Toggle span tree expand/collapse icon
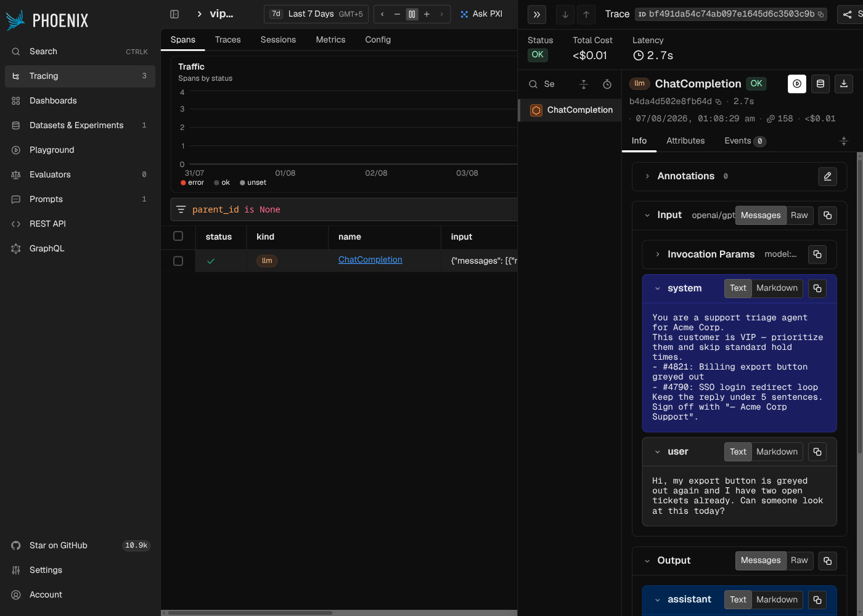863x616 pixels. (584, 84)
